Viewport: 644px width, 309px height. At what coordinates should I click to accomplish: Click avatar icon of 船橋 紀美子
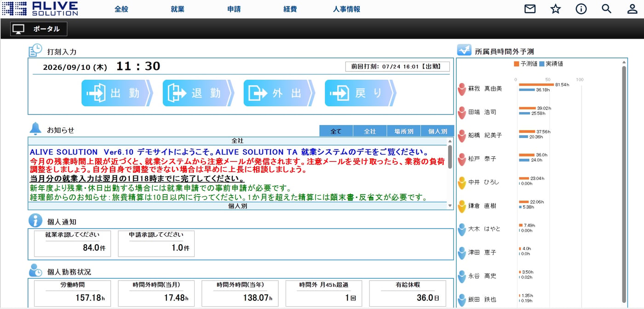(462, 136)
